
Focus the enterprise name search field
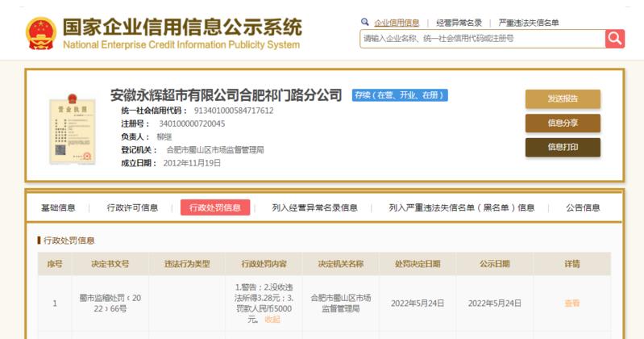tap(483, 39)
